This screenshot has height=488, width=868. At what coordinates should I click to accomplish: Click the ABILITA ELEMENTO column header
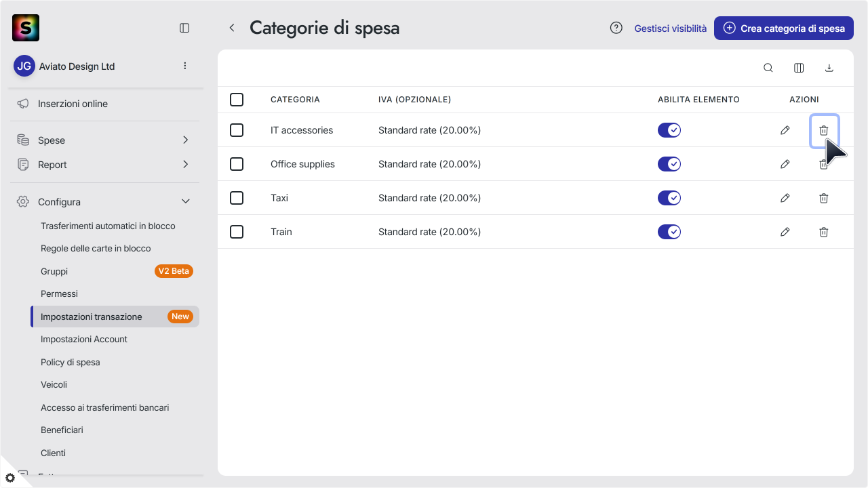click(698, 100)
